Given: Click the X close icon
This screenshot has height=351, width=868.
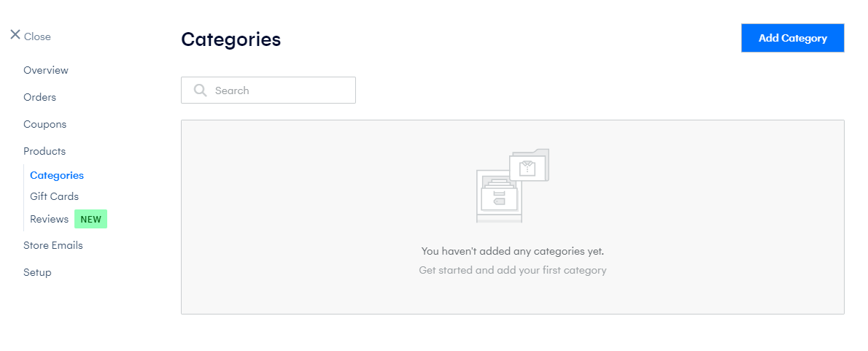Looking at the screenshot, I should tap(15, 35).
